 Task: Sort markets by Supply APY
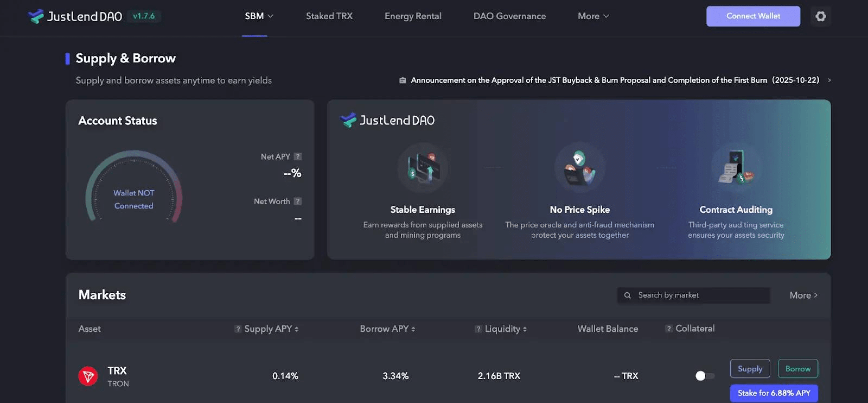[271, 329]
